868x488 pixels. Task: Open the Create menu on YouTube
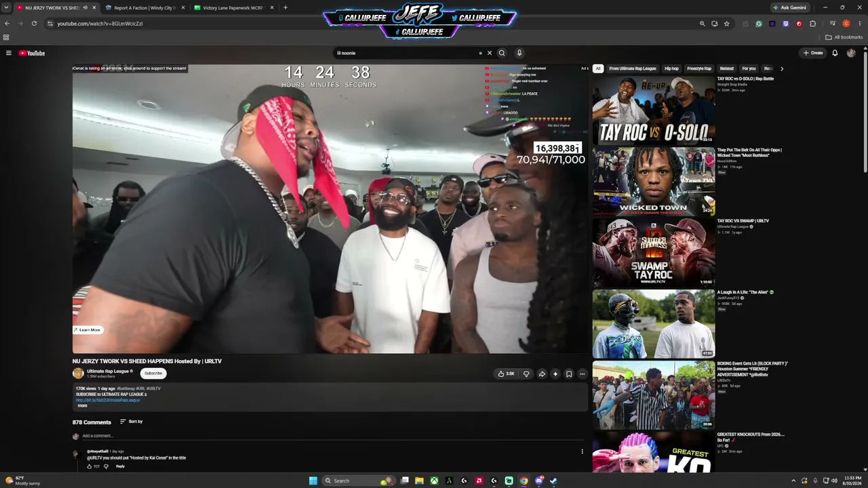tap(813, 53)
